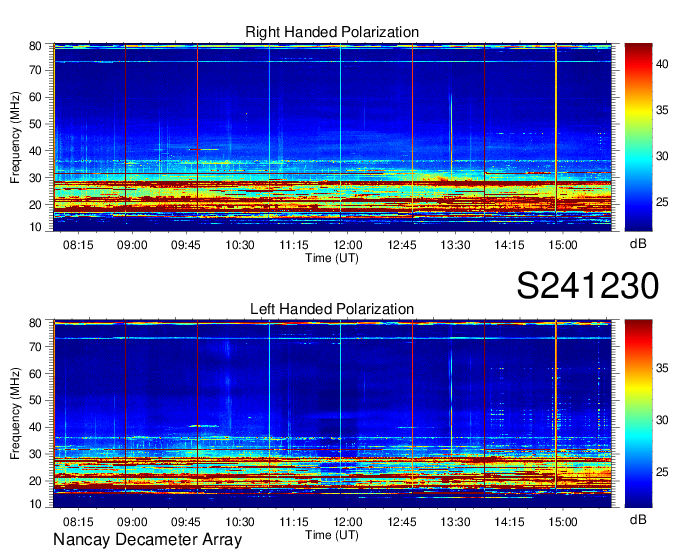The height and width of the screenshot is (552, 680).
Task: Click 12:45 tick on Right Handed time axis
Action: click(x=402, y=245)
